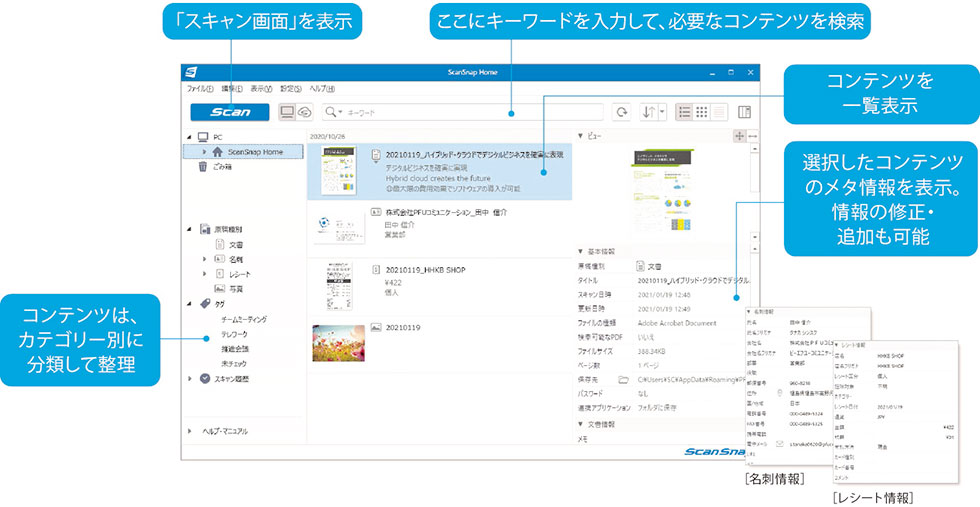This screenshot has width=980, height=507.
Task: Switch to local PC view icon
Action: [286, 112]
